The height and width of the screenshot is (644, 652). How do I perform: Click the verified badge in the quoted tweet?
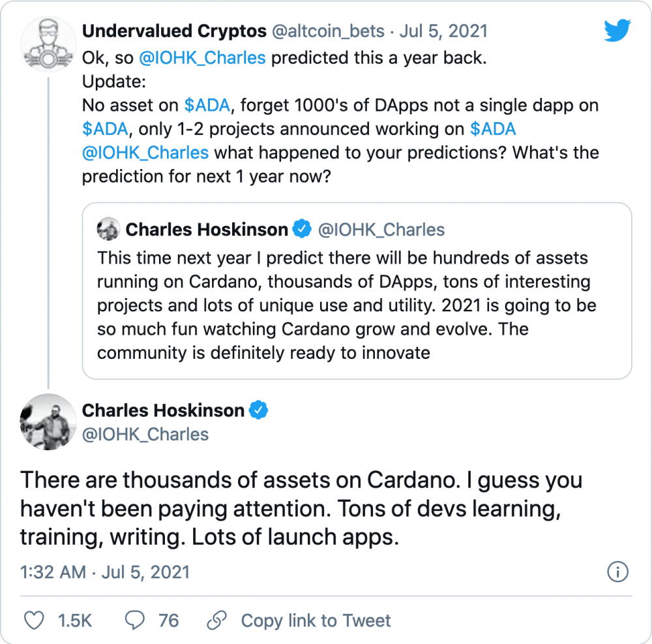[x=302, y=229]
